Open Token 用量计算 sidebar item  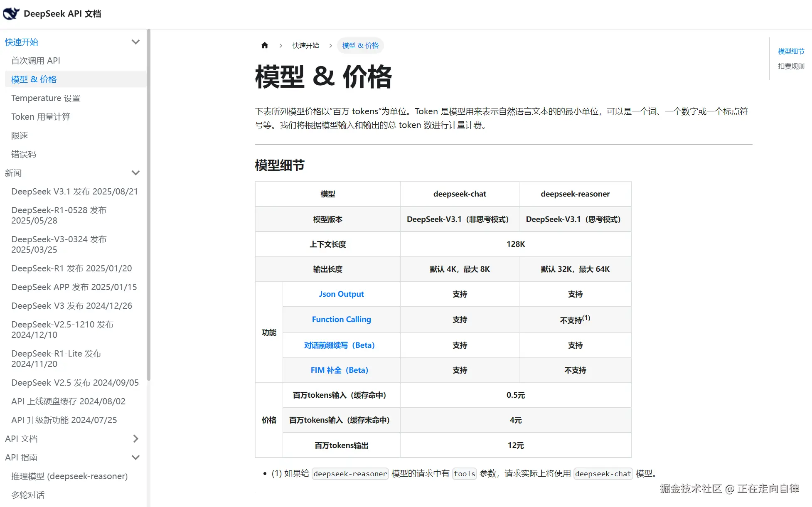click(41, 117)
